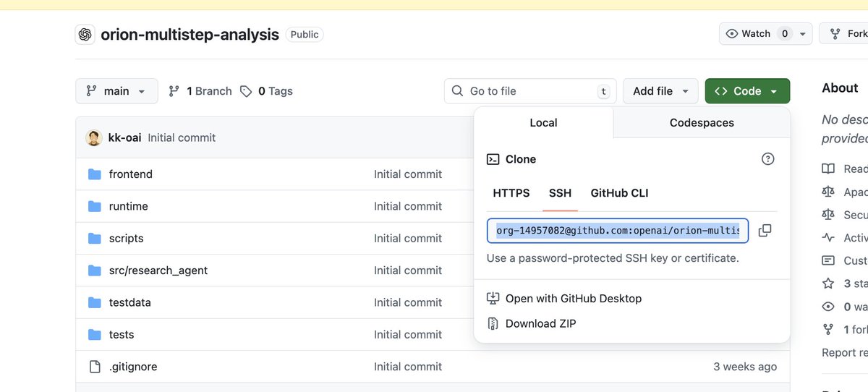Click the Clone help question-mark icon
The image size is (868, 392).
coord(768,159)
